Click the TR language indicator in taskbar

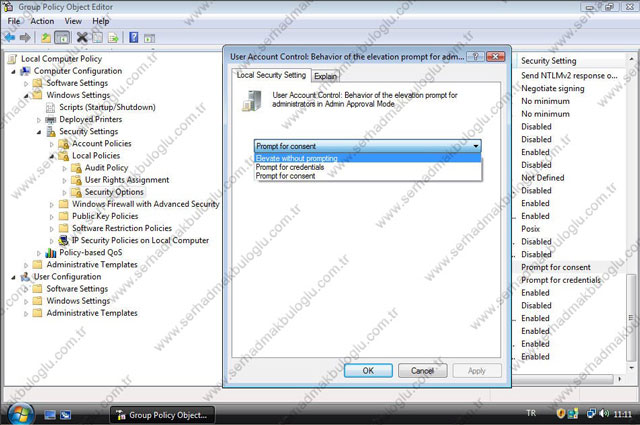[531, 413]
